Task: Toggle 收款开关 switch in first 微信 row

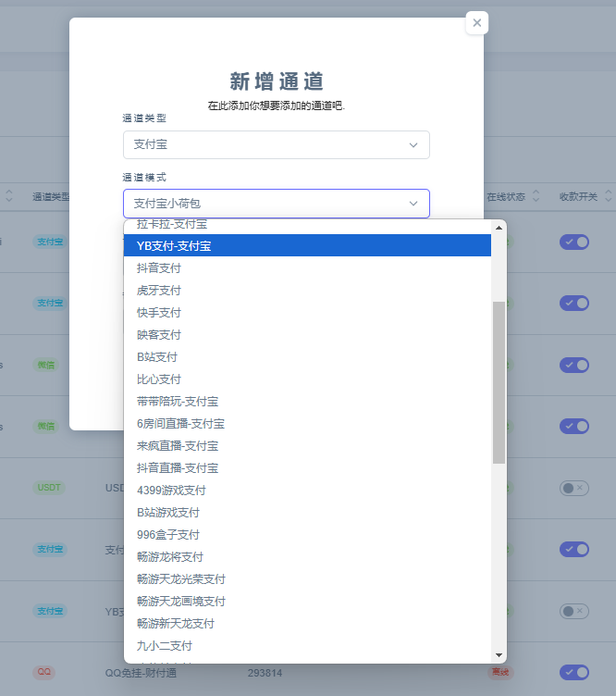Action: click(574, 365)
